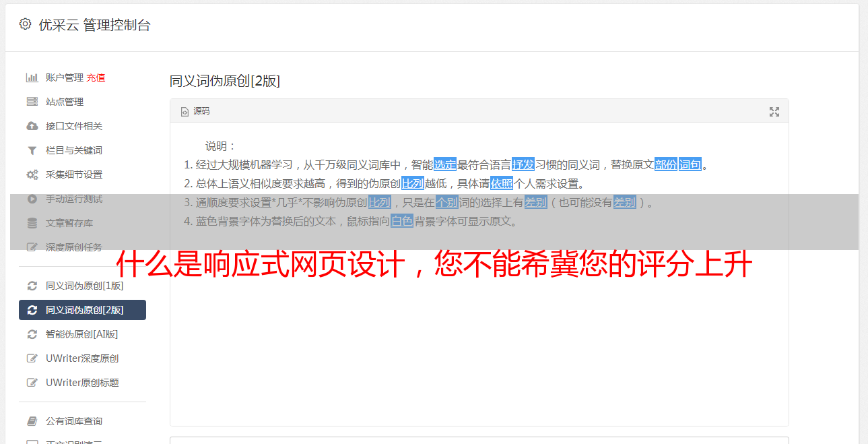Click the gears icon for 采集细节设置
Viewport: 868px width, 444px height.
(32, 175)
